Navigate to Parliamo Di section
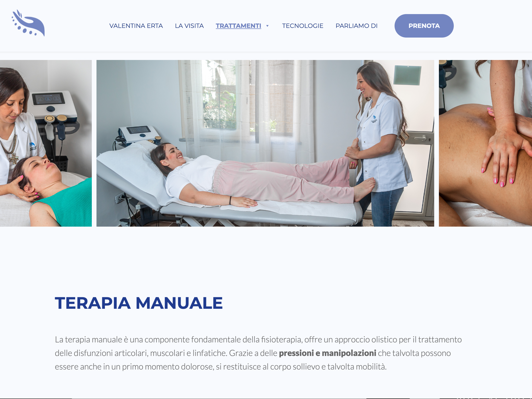Viewport: 532px width, 399px height. 356,26
